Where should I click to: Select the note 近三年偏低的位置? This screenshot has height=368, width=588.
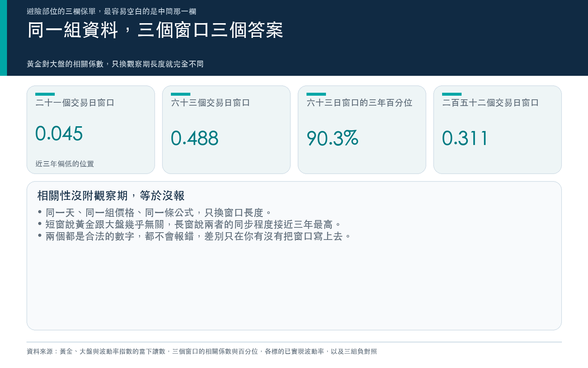(x=65, y=164)
